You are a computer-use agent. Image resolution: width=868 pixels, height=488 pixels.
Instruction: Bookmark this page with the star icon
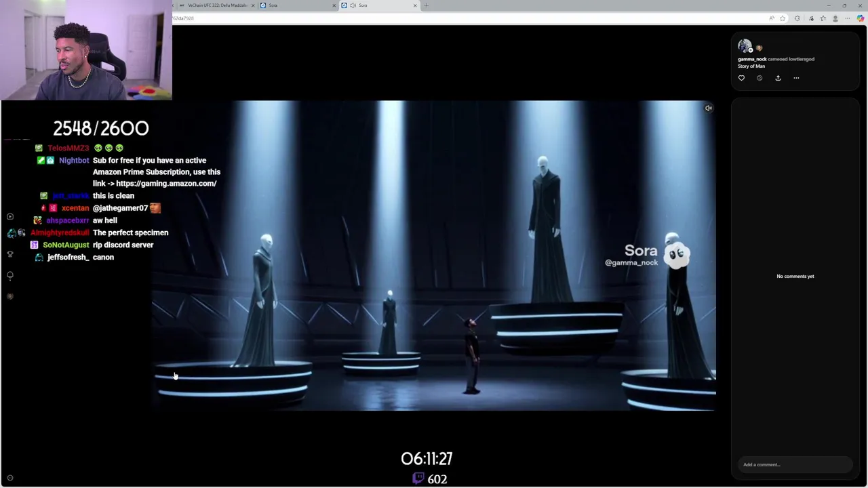783,18
